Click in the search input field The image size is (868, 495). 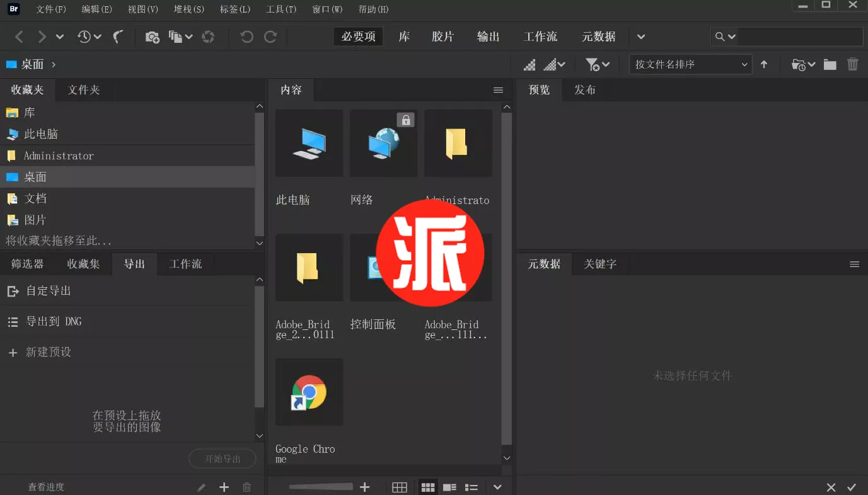pos(799,37)
